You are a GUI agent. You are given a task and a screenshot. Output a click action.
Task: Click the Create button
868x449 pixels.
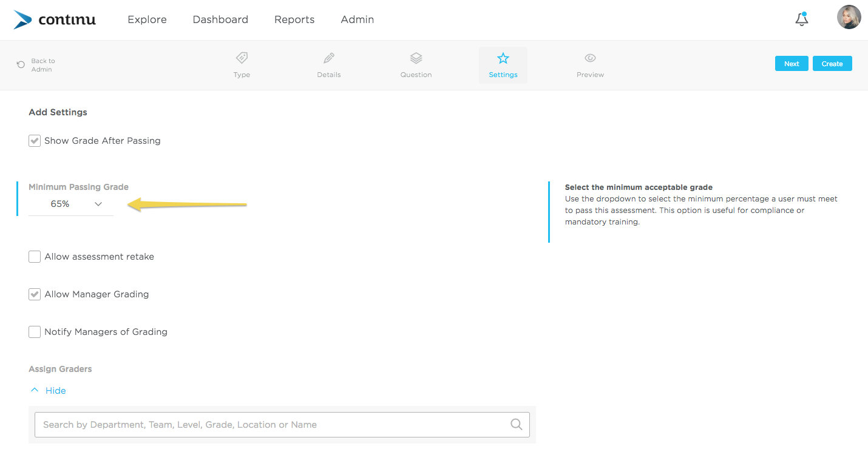click(x=832, y=64)
